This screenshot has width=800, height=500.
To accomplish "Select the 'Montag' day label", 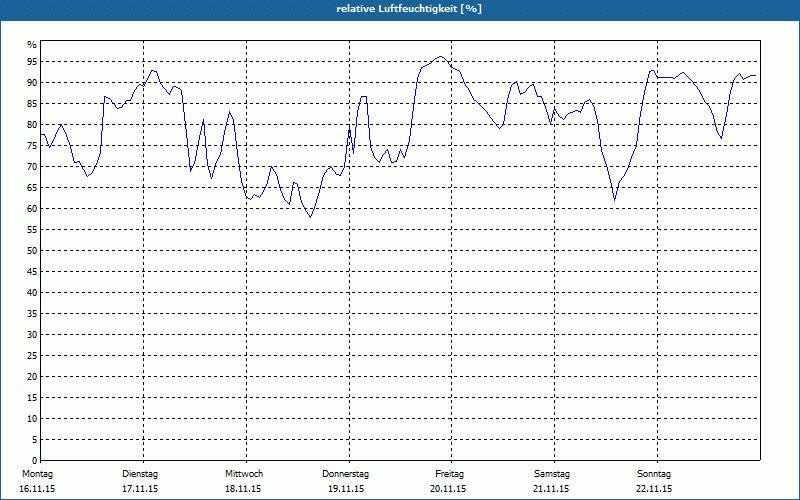I will pyautogui.click(x=37, y=474).
